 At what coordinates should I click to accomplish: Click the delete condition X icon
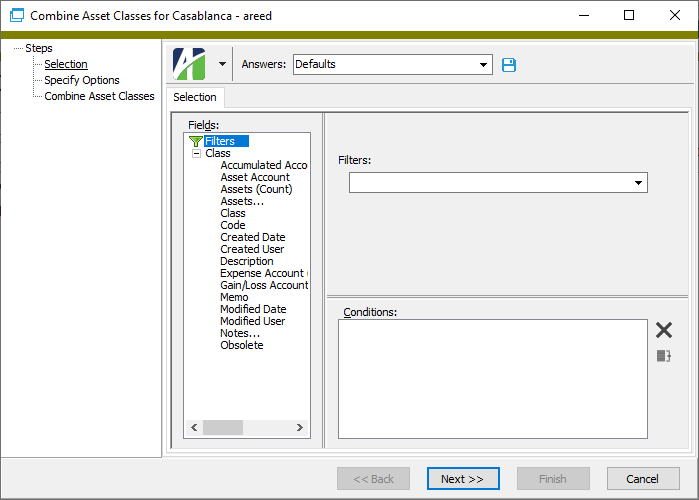(663, 330)
